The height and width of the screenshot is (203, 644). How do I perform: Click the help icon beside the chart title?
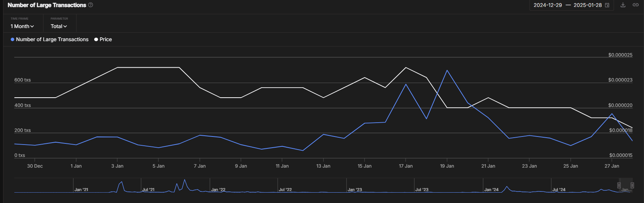91,5
